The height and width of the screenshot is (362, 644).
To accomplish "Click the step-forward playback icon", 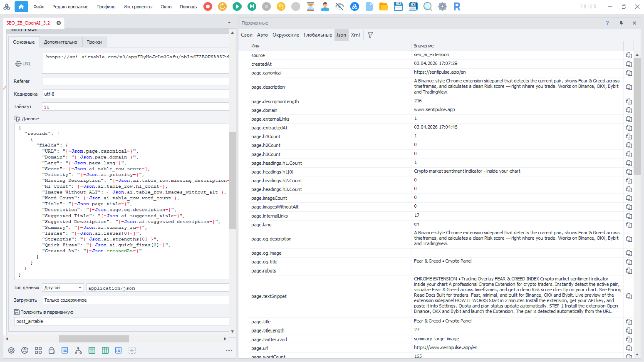I will click(x=252, y=7).
